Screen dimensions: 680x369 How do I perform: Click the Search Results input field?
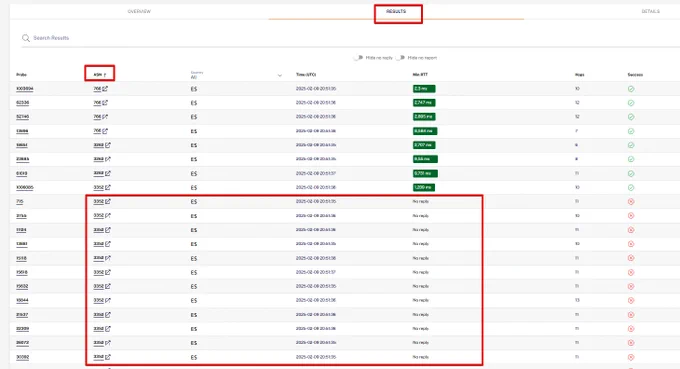point(347,38)
